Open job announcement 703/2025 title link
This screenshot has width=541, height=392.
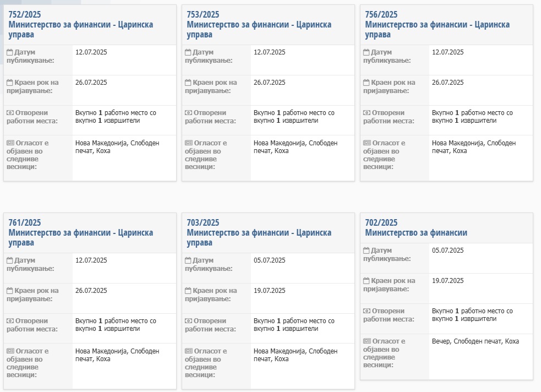click(x=259, y=232)
